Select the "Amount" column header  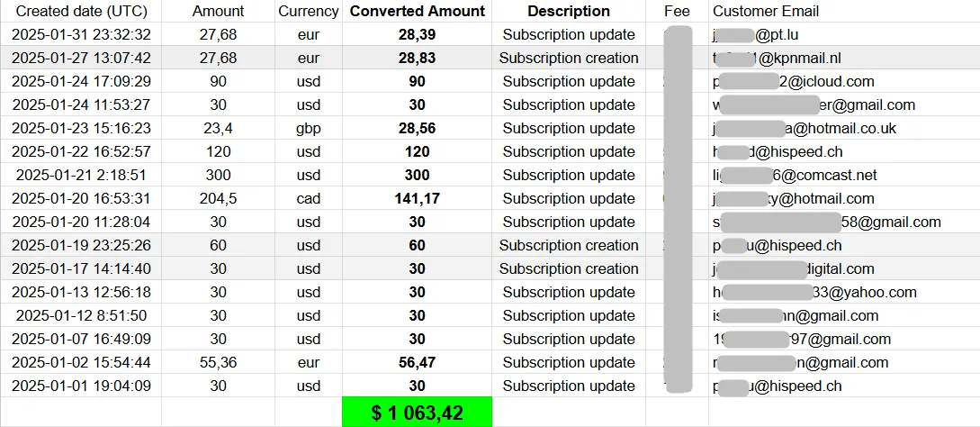[x=218, y=12]
